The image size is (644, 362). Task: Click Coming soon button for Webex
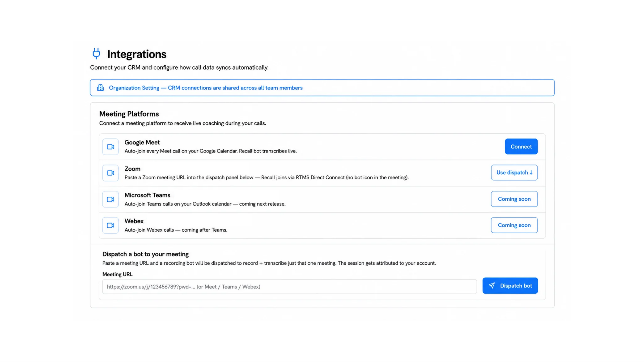tap(514, 225)
